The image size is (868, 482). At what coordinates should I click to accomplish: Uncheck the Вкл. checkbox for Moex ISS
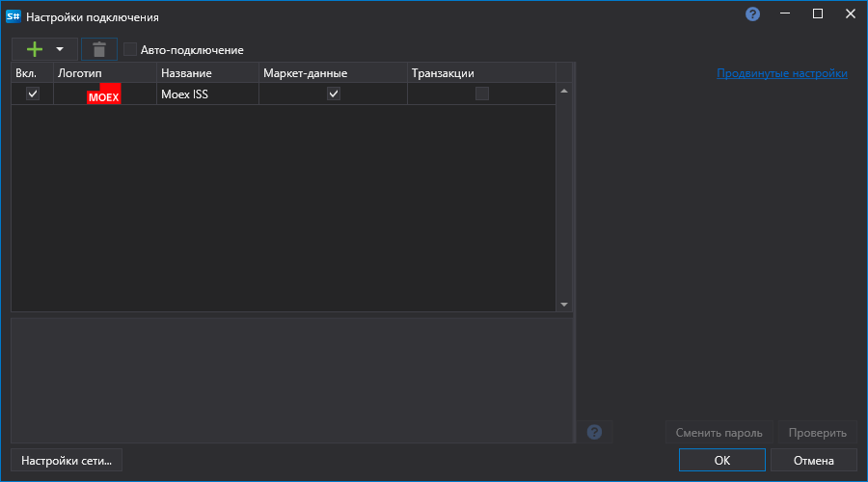pyautogui.click(x=33, y=94)
